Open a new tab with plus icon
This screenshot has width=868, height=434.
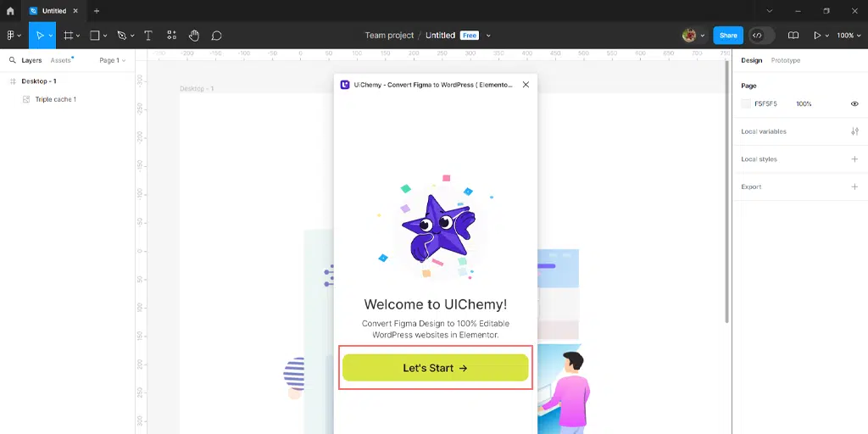click(x=97, y=10)
